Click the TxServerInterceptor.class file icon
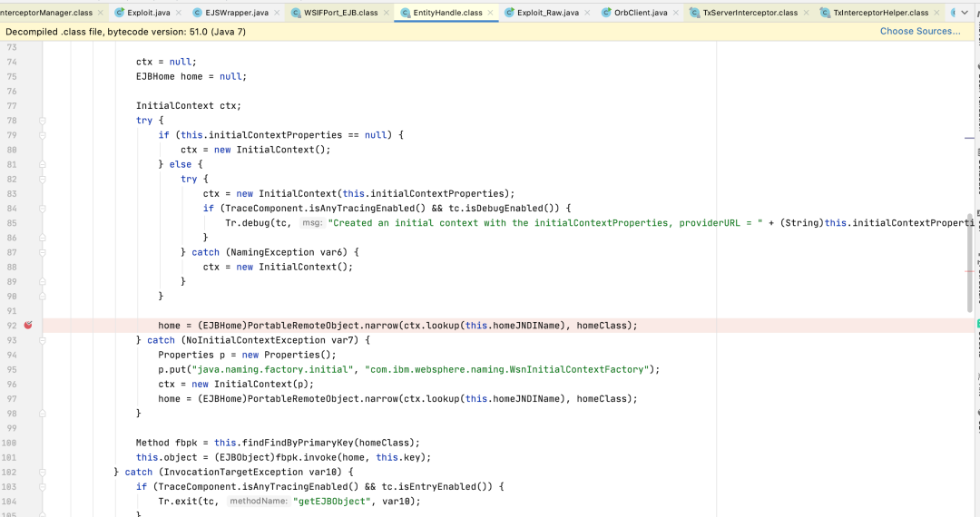This screenshot has width=980, height=517. pos(694,13)
